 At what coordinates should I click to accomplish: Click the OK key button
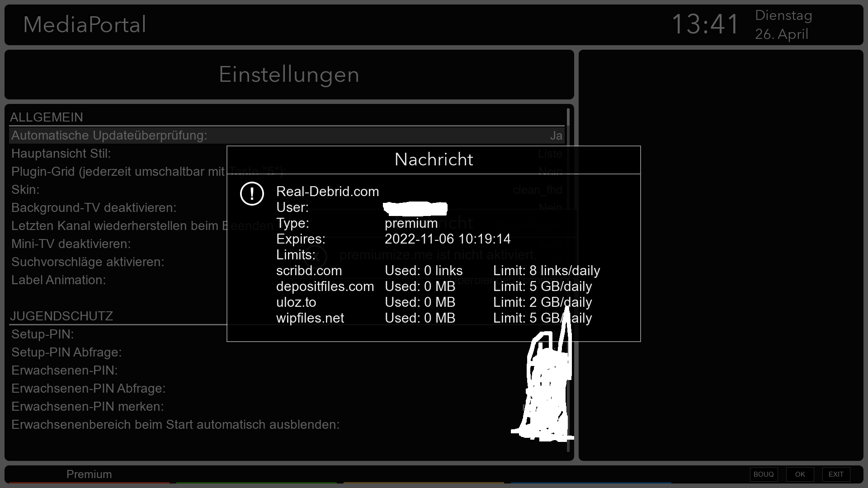click(x=800, y=474)
